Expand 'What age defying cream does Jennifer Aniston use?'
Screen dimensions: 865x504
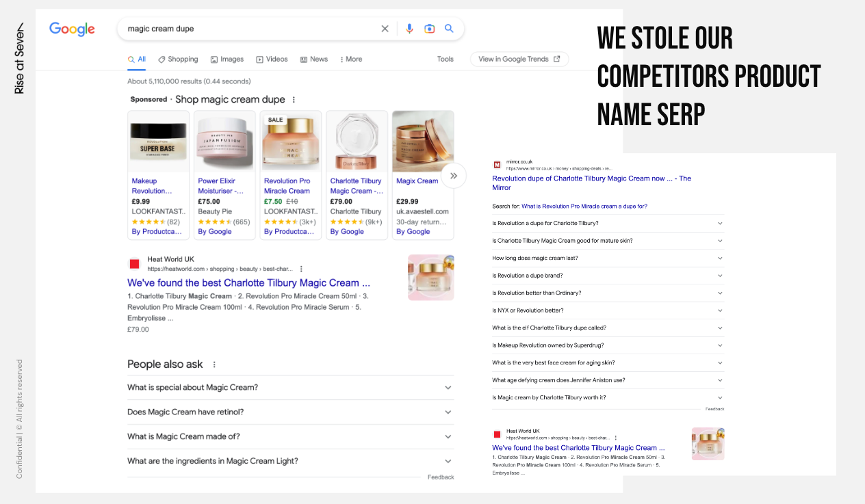tap(608, 380)
